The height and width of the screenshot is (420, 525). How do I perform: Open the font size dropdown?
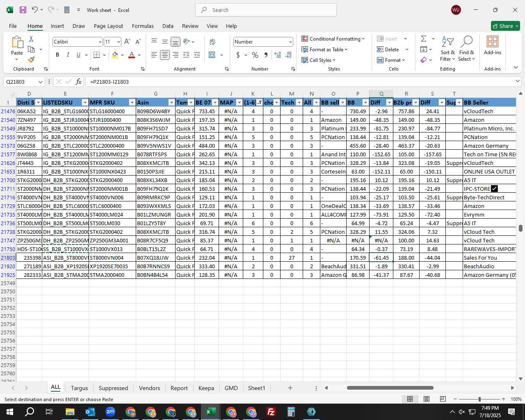pos(119,42)
